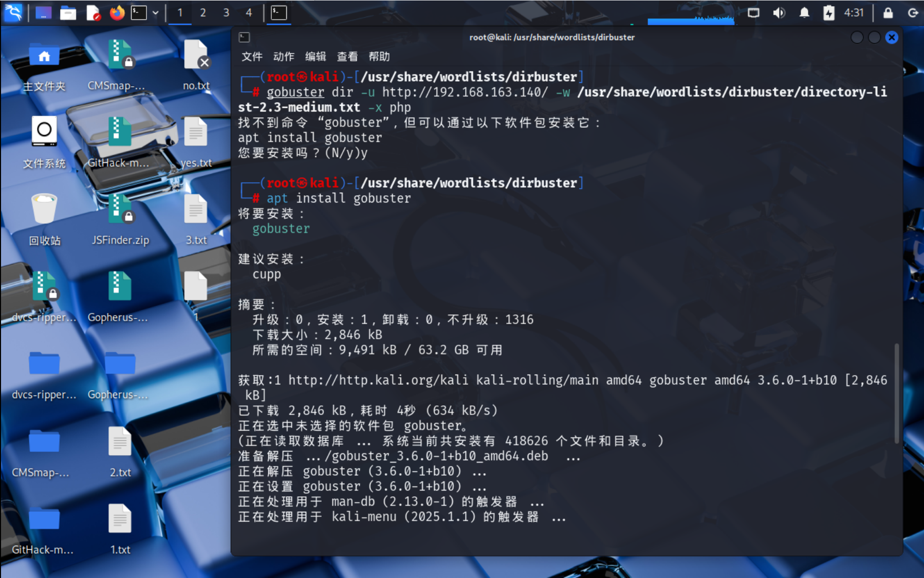The image size is (924, 578).
Task: Open the notifications bell icon
Action: [x=804, y=13]
